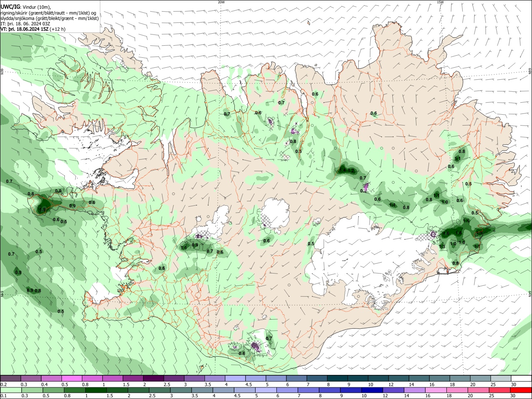Pick the gray-teal snow swatch labeled 16
This screenshot has height=399, width=532.
(x=439, y=379)
